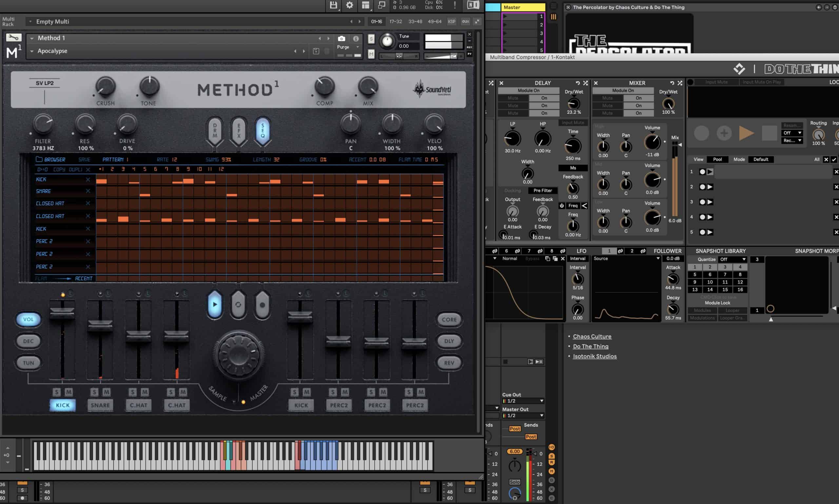Select the VOL fader mode
The image size is (839, 504).
[x=29, y=319]
